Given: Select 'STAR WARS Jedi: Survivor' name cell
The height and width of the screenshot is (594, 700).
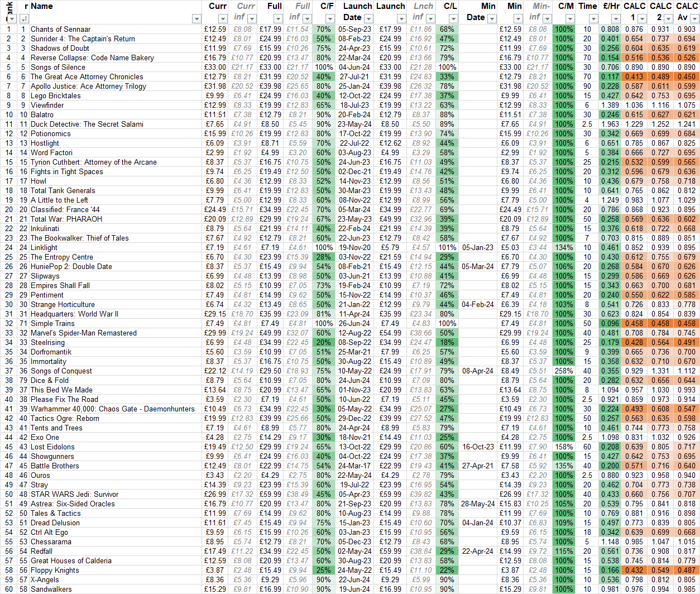Looking at the screenshot, I should [x=116, y=494].
